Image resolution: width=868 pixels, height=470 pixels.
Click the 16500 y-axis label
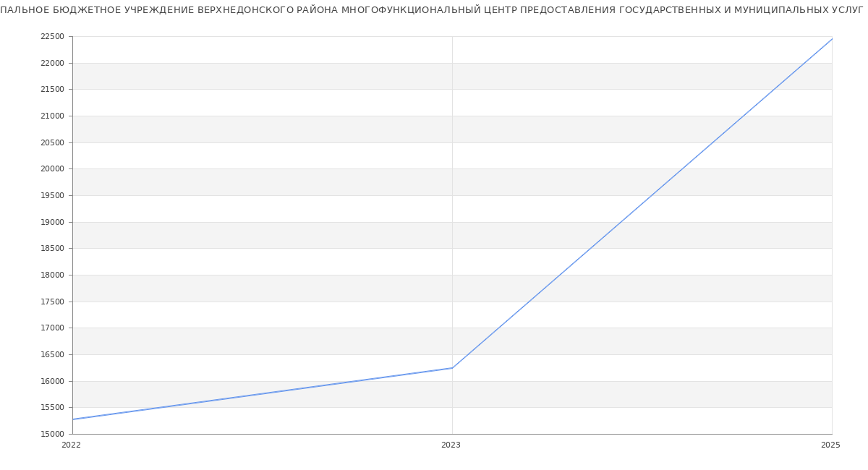pos(52,355)
